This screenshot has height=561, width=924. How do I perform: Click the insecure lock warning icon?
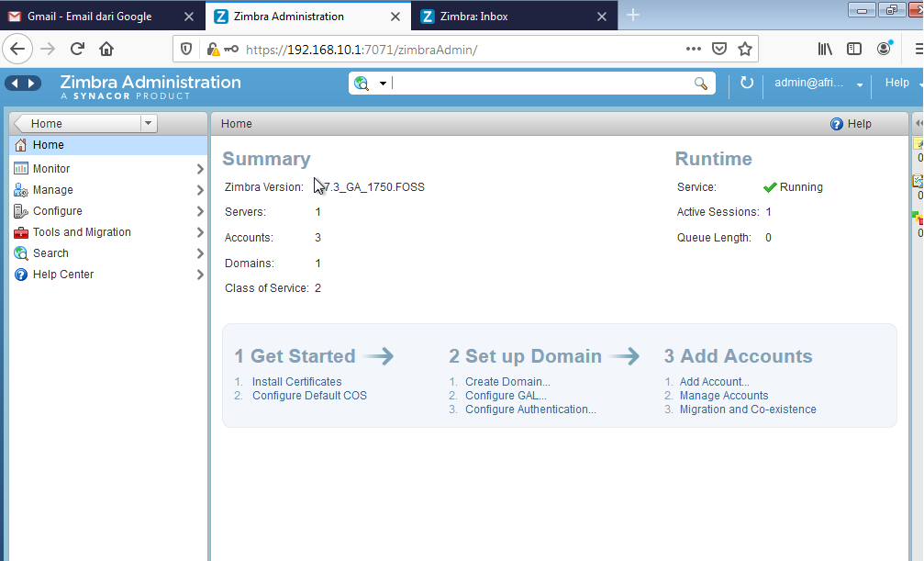(x=213, y=49)
